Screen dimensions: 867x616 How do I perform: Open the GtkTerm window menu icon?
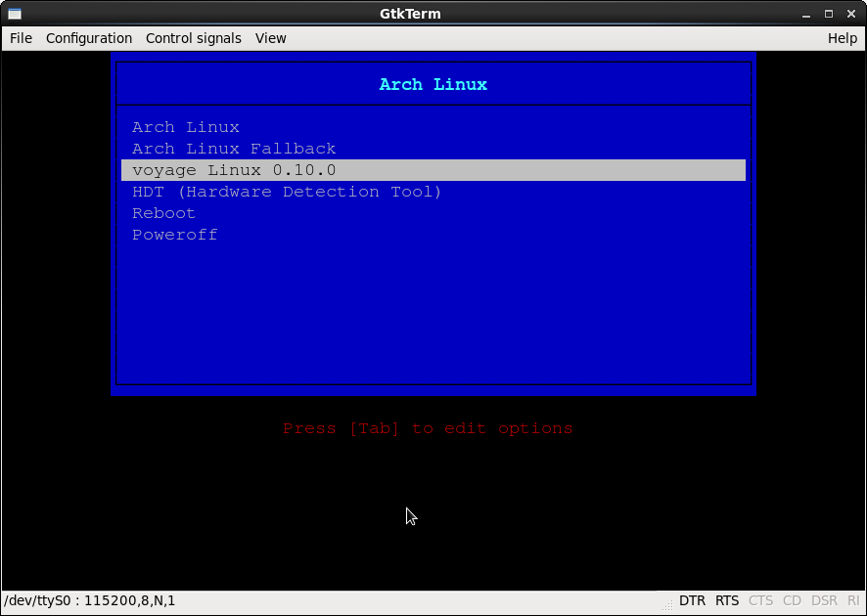click(13, 14)
